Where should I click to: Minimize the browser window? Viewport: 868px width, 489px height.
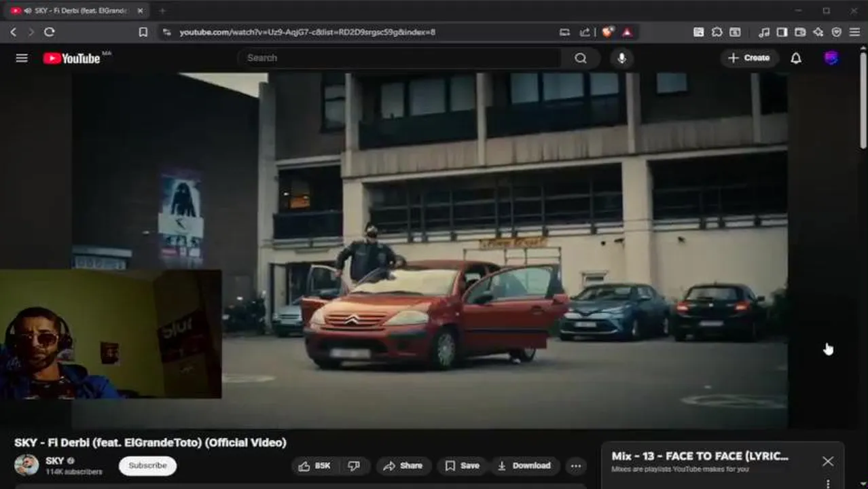tap(799, 11)
